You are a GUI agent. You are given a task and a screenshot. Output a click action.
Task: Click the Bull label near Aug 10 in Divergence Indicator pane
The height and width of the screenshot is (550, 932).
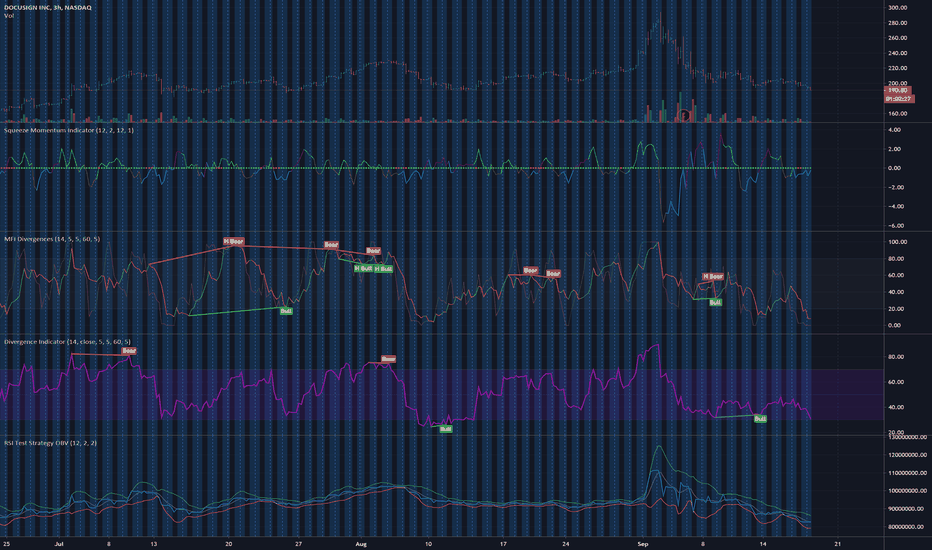tap(445, 429)
